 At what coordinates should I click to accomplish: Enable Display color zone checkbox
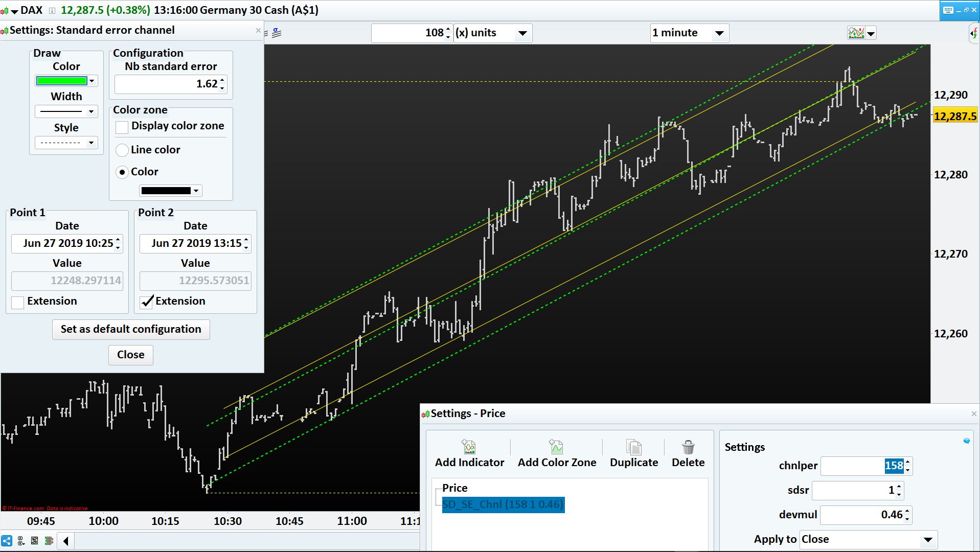[122, 127]
